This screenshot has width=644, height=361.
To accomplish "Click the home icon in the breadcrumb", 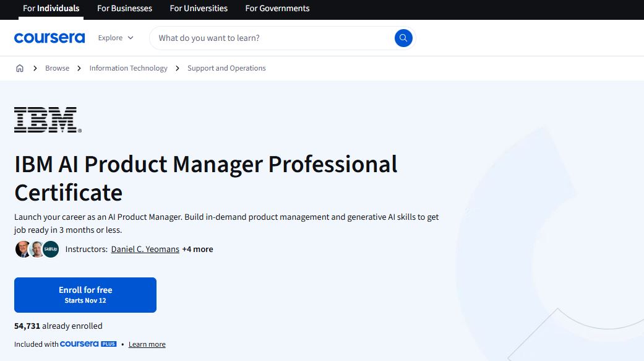I will click(20, 68).
